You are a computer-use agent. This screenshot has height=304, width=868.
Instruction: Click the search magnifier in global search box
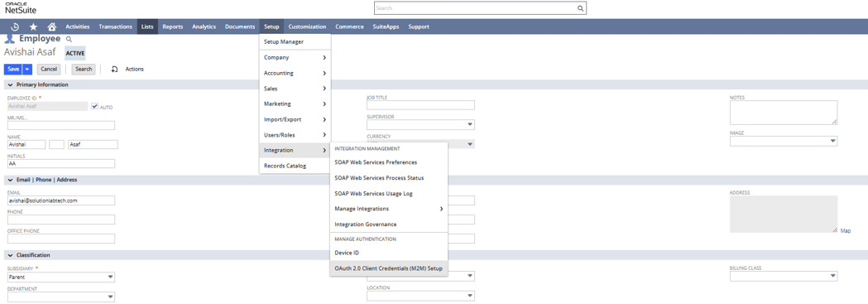tap(580, 9)
